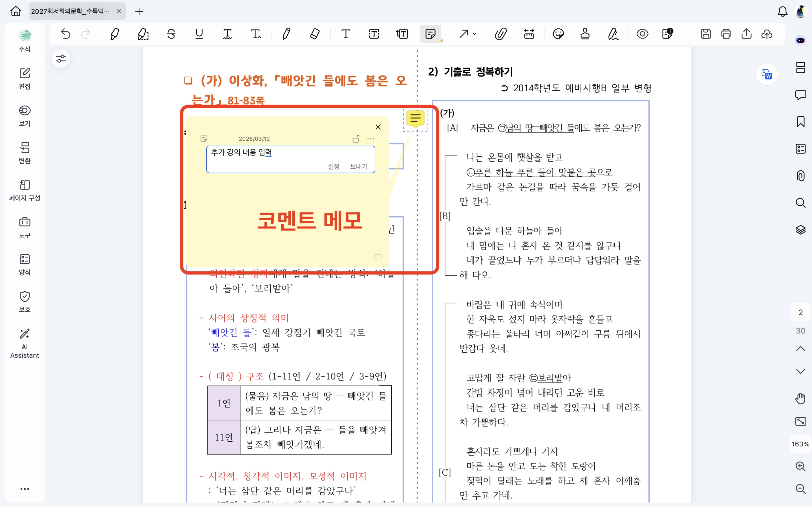Select the text box tool

coord(374,34)
